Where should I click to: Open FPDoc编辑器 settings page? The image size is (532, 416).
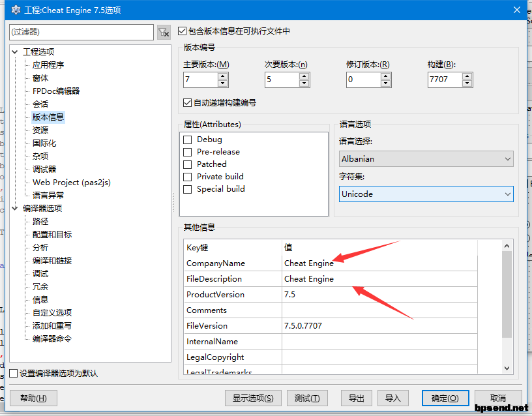point(56,91)
